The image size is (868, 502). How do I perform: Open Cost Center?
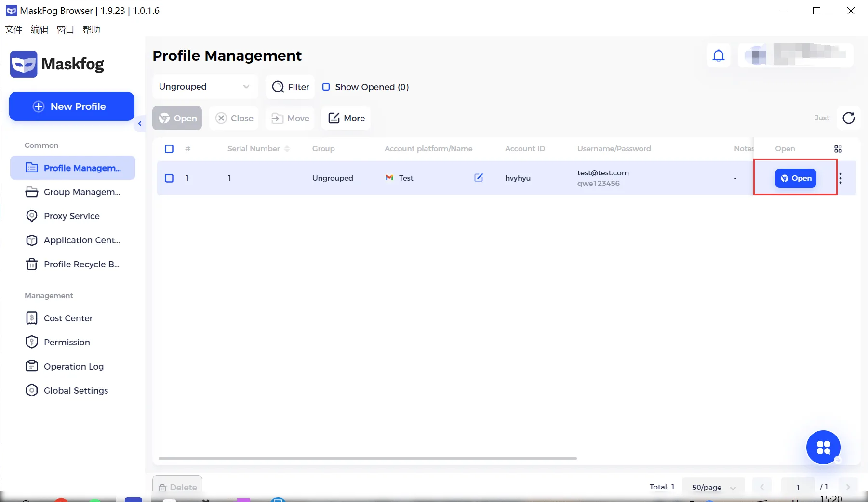[73, 318]
